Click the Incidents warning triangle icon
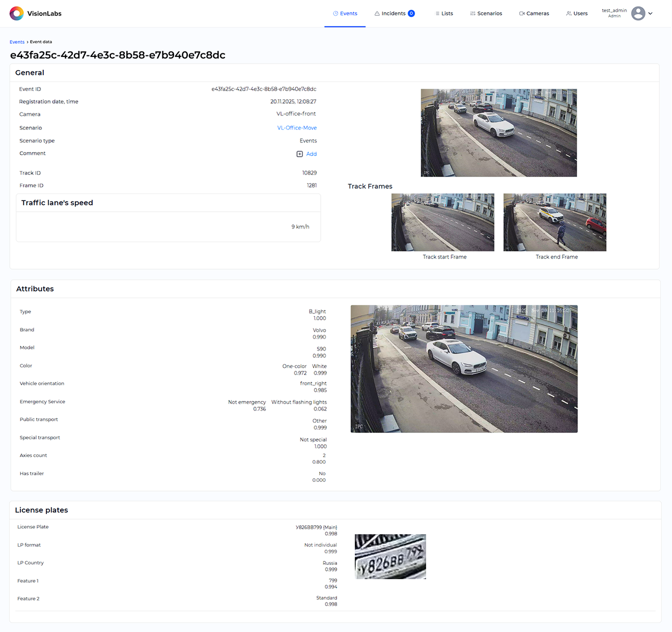Viewport: 672px width, 632px height. [377, 13]
